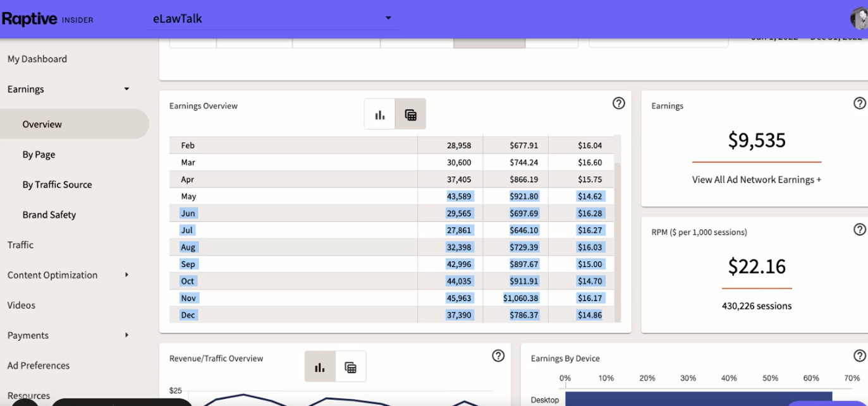The image size is (868, 406).
Task: Show Revenue/Traffic Overview as table
Action: click(350, 367)
